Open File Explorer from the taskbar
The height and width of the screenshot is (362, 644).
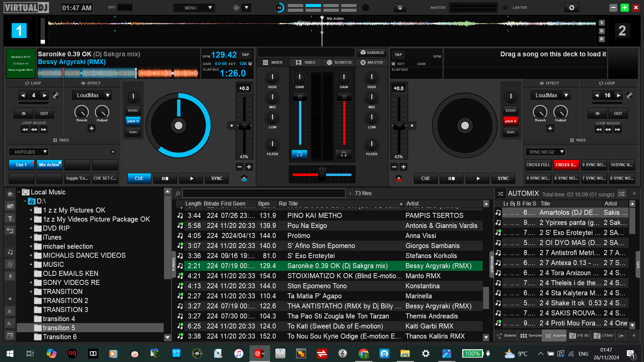pos(405,353)
